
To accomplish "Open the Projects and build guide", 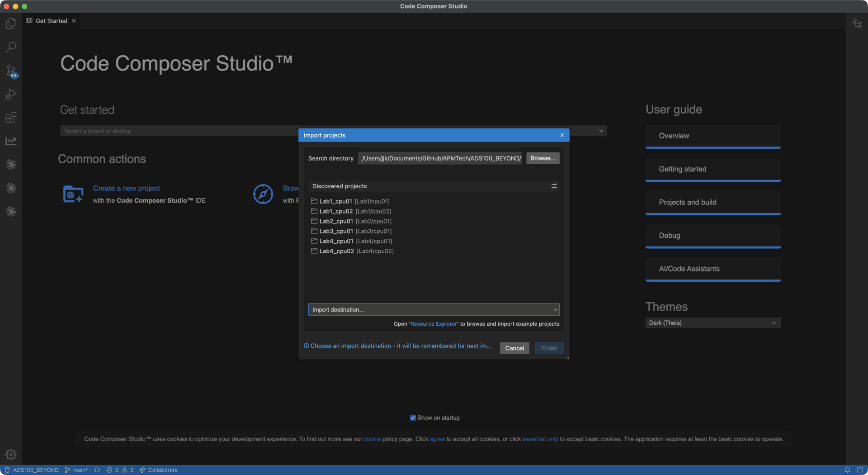I will [713, 203].
